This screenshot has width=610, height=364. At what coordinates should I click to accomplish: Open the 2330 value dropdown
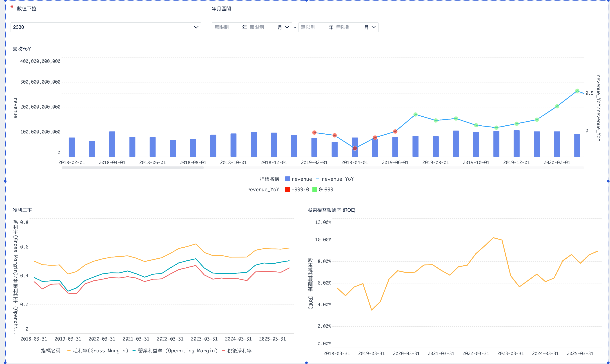tap(105, 27)
